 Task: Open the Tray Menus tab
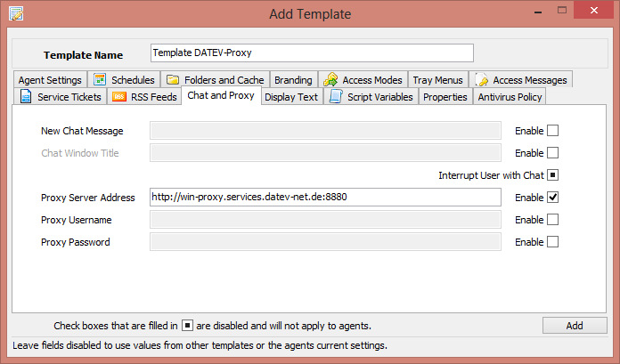[437, 80]
